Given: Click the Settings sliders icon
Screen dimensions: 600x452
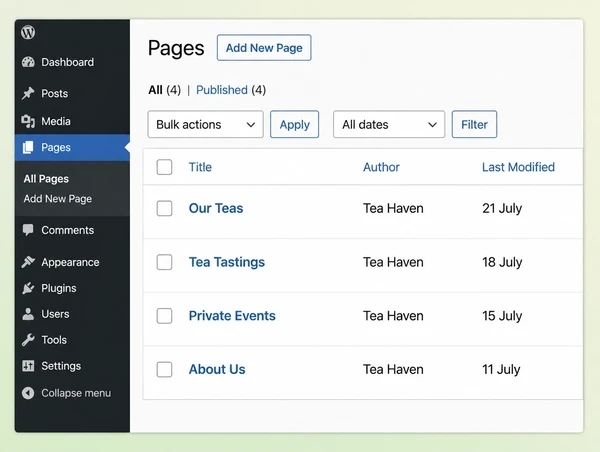Looking at the screenshot, I should 28,366.
